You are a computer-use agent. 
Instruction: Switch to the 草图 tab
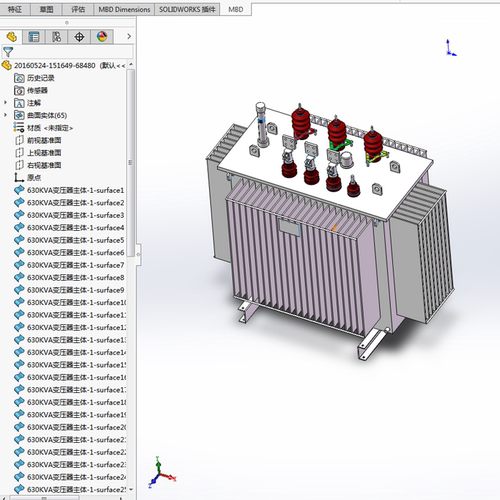(x=46, y=9)
